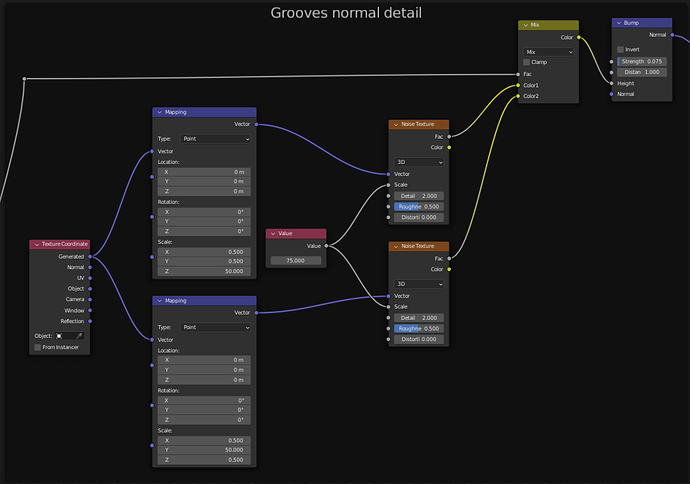Click the Value node output socket
The image size is (690, 484).
326,246
